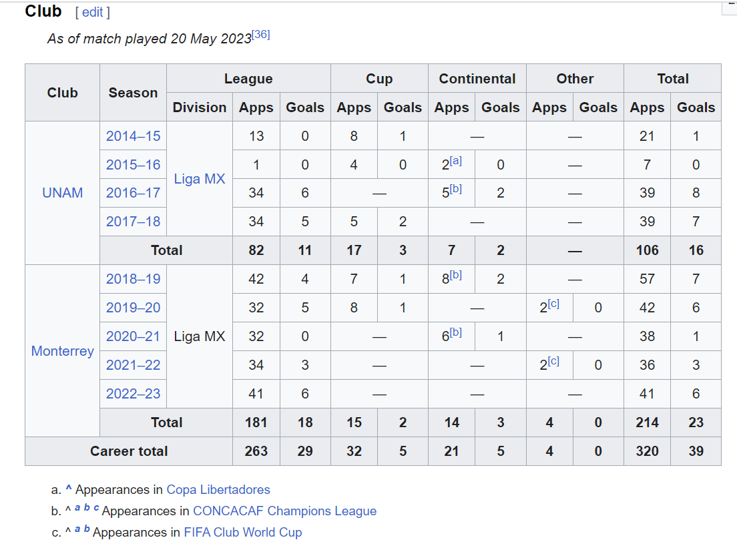This screenshot has width=737, height=560.
Task: Open the 2022–23 season link
Action: [133, 393]
